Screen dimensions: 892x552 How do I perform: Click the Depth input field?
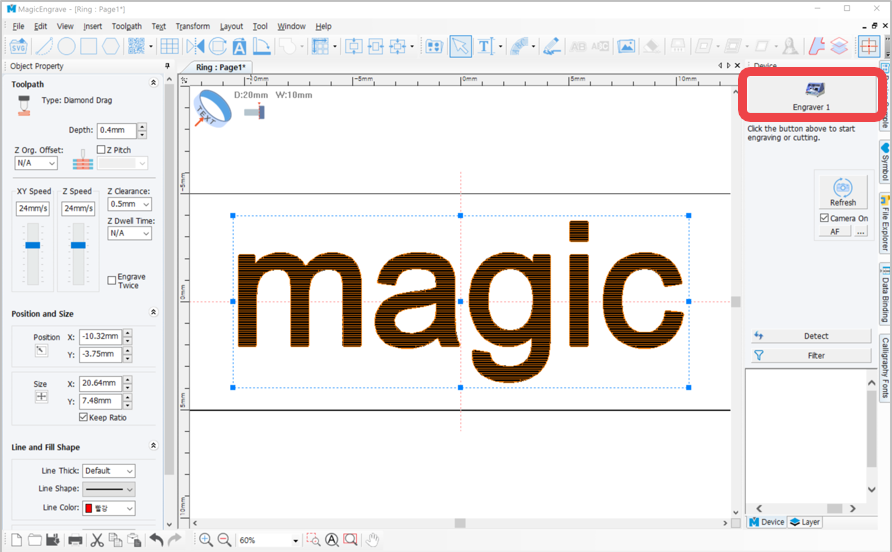[117, 130]
